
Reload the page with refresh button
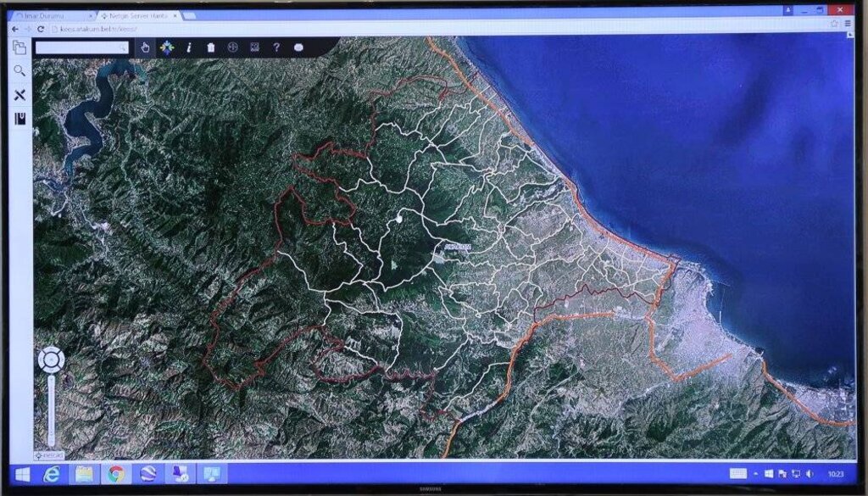click(41, 29)
